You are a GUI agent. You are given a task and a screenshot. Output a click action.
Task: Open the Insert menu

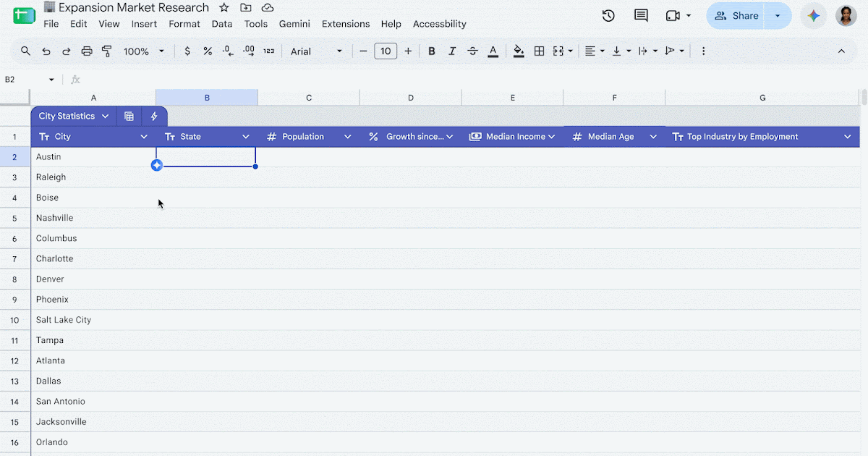click(x=144, y=24)
